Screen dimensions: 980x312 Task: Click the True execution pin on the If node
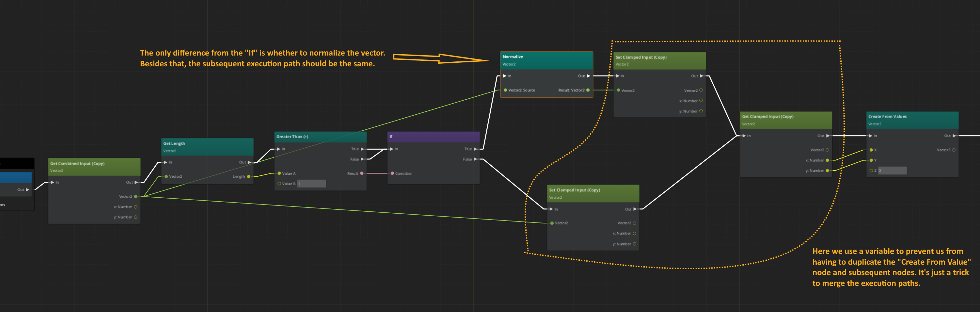coord(476,149)
